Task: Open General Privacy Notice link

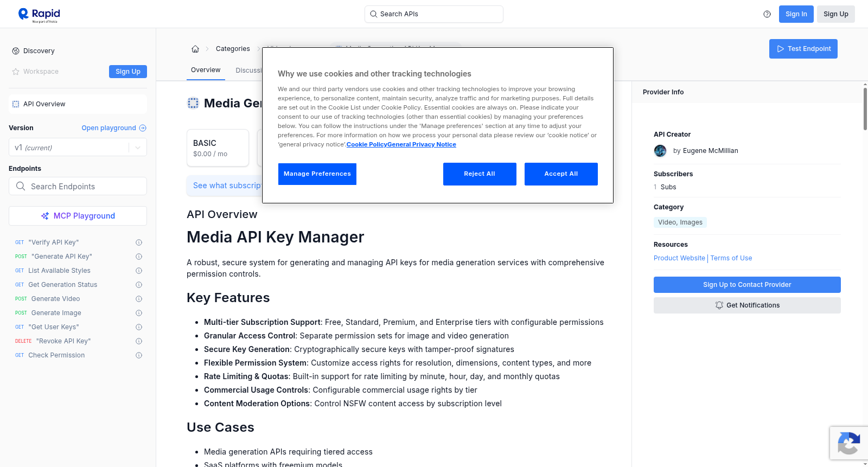Action: tap(422, 144)
